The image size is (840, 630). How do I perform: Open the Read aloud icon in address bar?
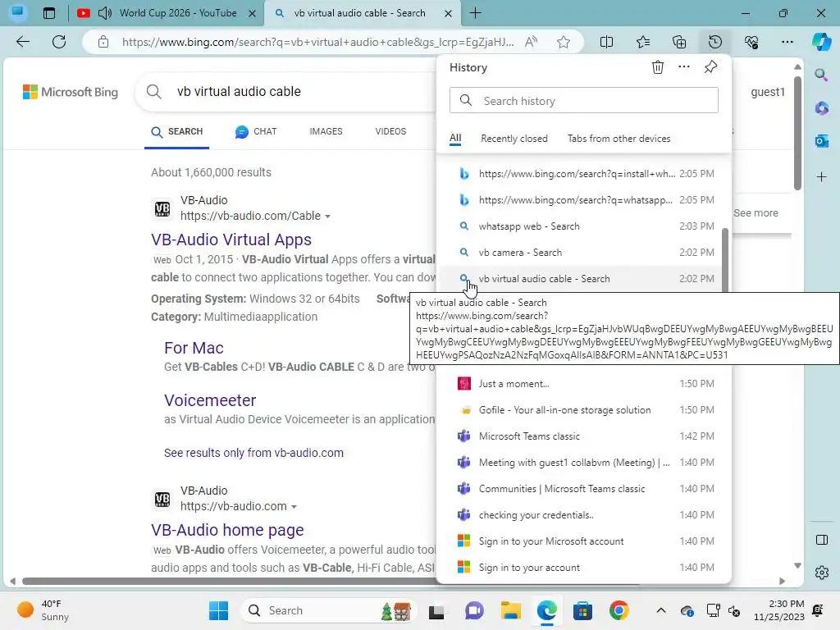(531, 42)
